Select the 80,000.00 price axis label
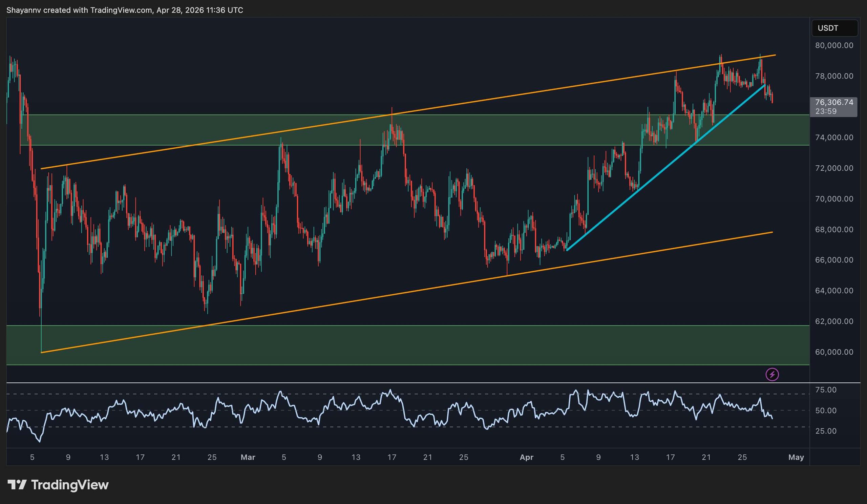Viewport: 867px width, 504px height. tap(834, 45)
